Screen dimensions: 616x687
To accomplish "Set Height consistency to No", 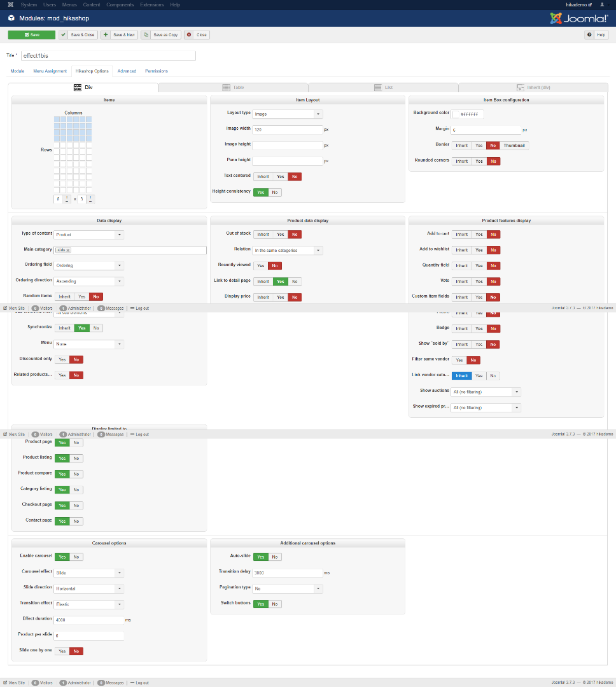I will click(x=275, y=192).
